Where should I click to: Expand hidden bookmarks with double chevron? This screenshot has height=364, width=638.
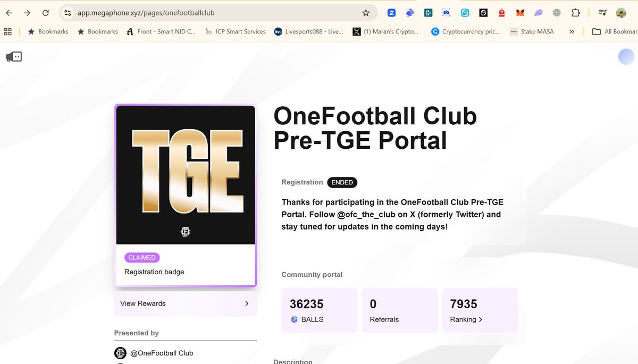tap(572, 31)
